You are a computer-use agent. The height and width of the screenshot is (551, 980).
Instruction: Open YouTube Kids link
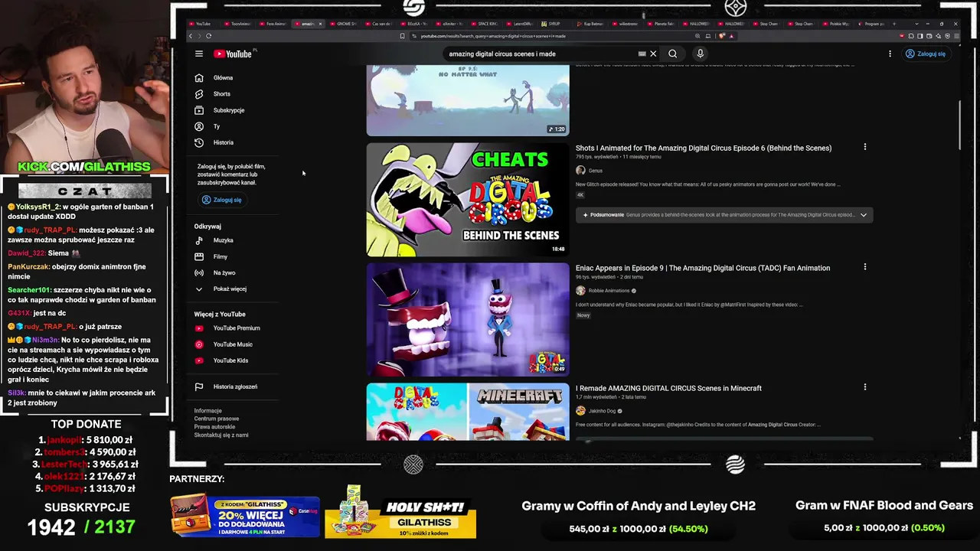[230, 360]
